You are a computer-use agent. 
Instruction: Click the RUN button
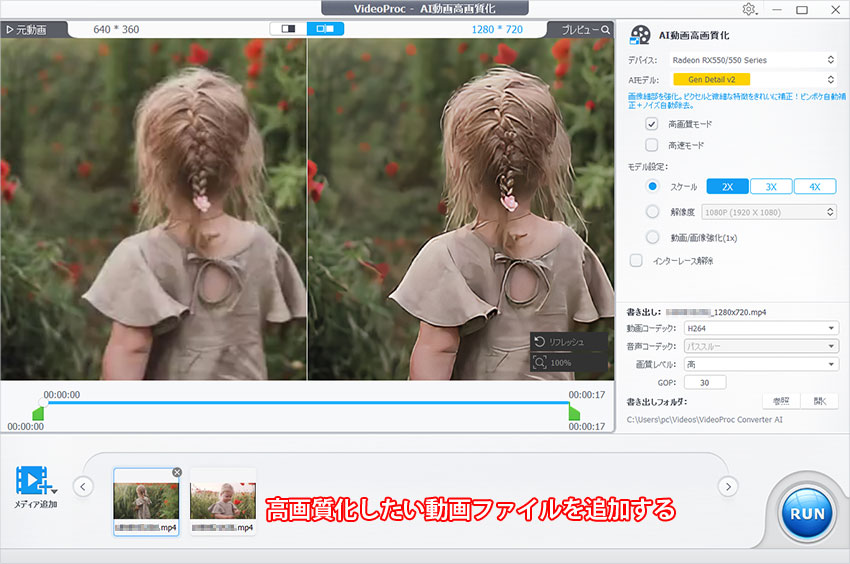point(807,514)
